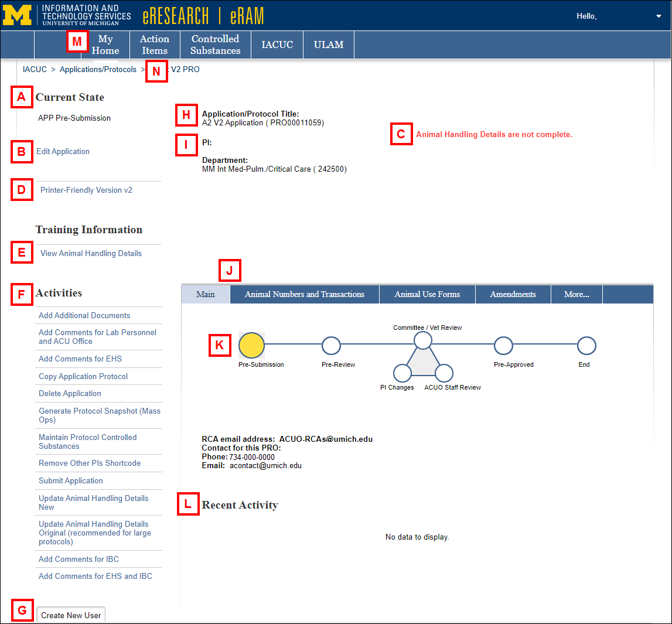Switch to the Animal Numbers and Transactions tab
Image resolution: width=672 pixels, height=624 pixels.
click(x=304, y=294)
